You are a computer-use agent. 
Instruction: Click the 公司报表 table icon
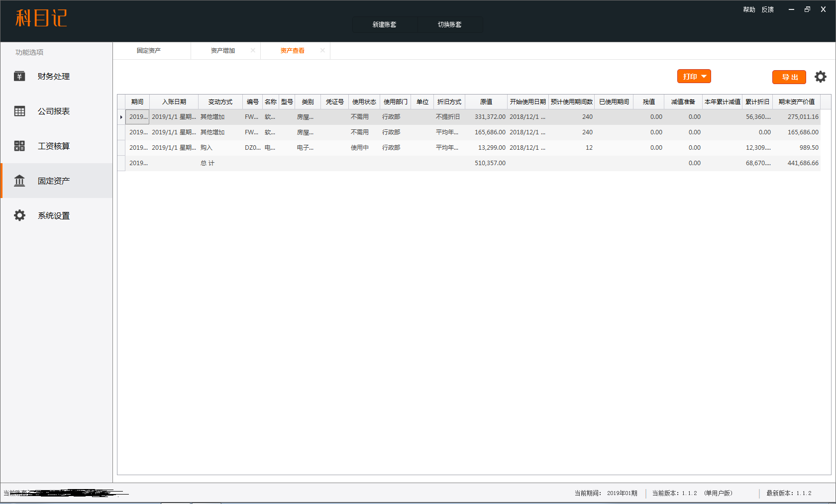[x=19, y=111]
